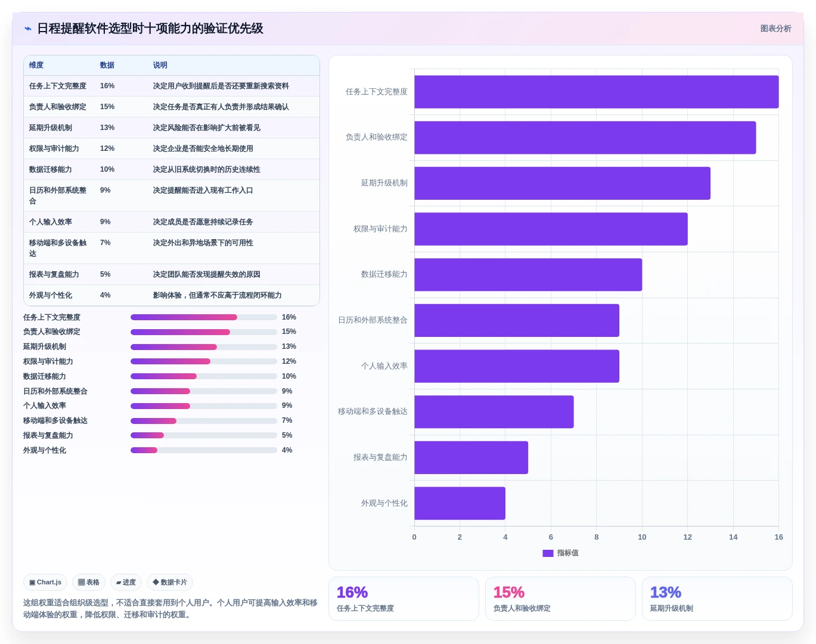The image size is (816, 644).
Task: Click progress list label 权限与审计能力
Action: (x=48, y=361)
